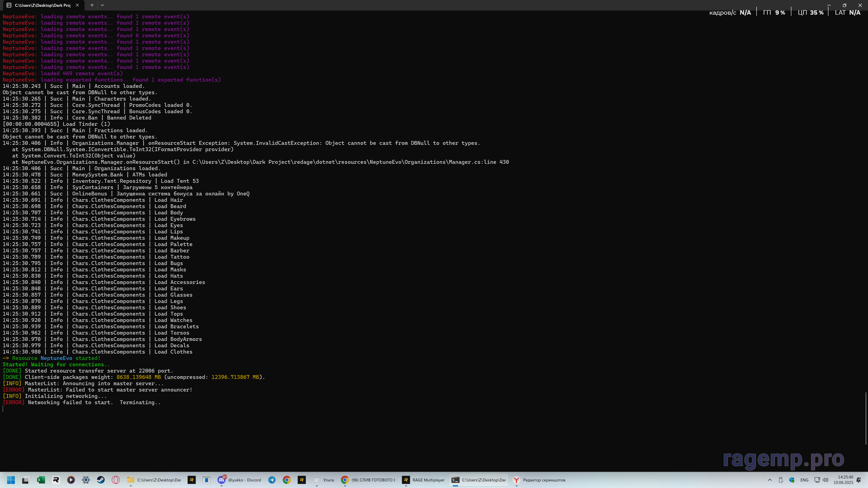Screen dimensions: 868x488
Task: Open Steam from the taskbar
Action: tap(101, 480)
